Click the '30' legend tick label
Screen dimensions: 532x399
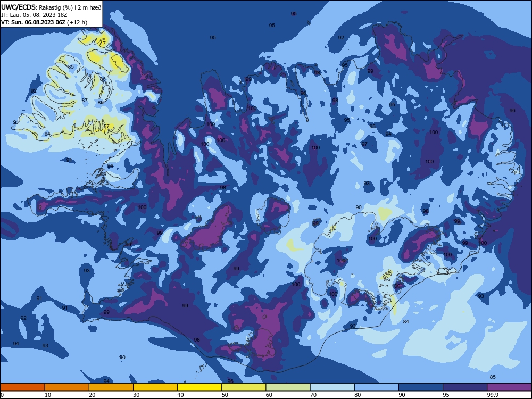[x=136, y=395]
